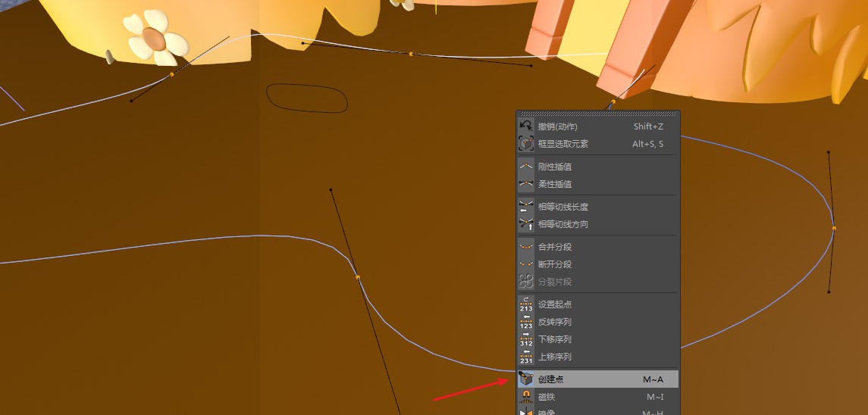Click the Undo (撤销动作) icon

(526, 126)
